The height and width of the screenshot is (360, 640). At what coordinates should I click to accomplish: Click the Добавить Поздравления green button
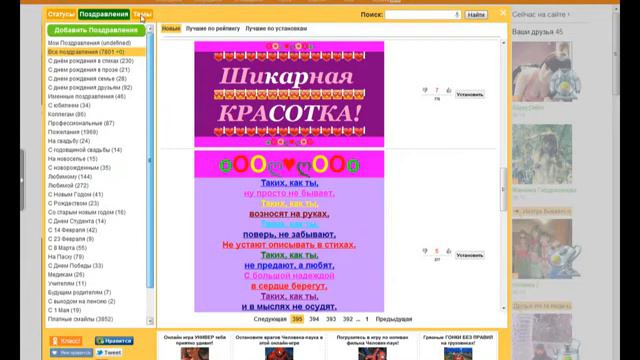coord(96,30)
